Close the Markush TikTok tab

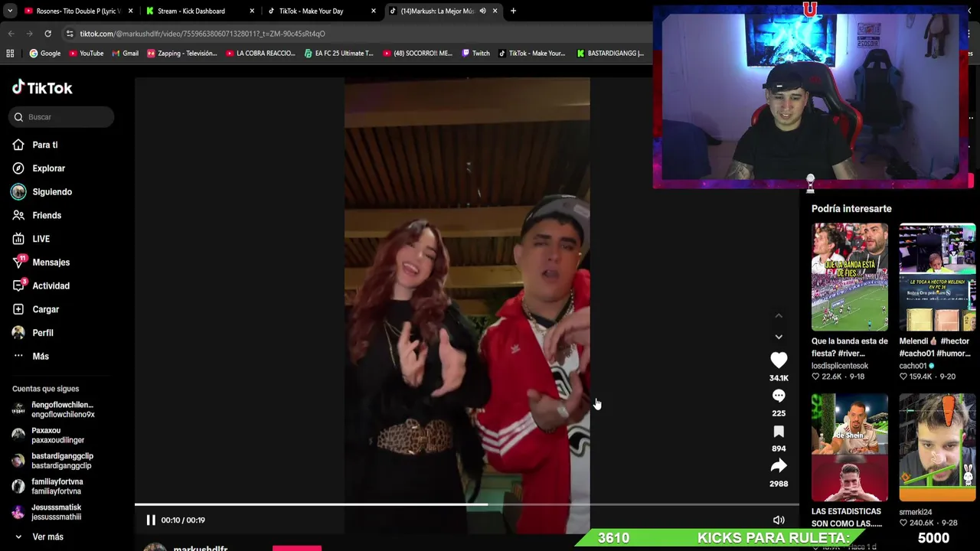click(495, 11)
